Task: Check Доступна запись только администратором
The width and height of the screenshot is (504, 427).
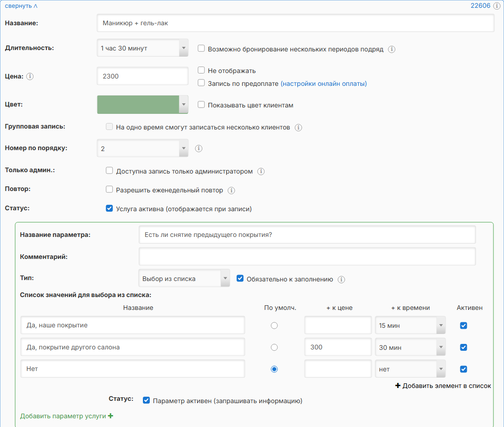Action: [x=109, y=171]
